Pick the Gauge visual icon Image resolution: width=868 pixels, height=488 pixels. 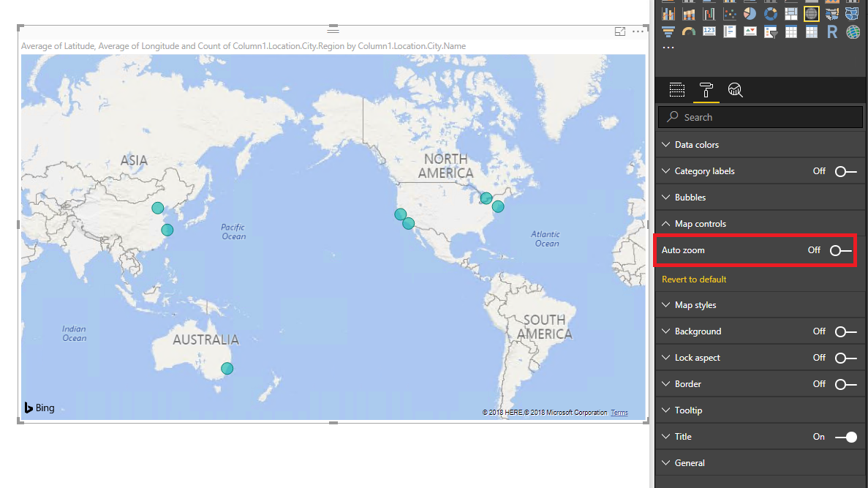click(689, 32)
